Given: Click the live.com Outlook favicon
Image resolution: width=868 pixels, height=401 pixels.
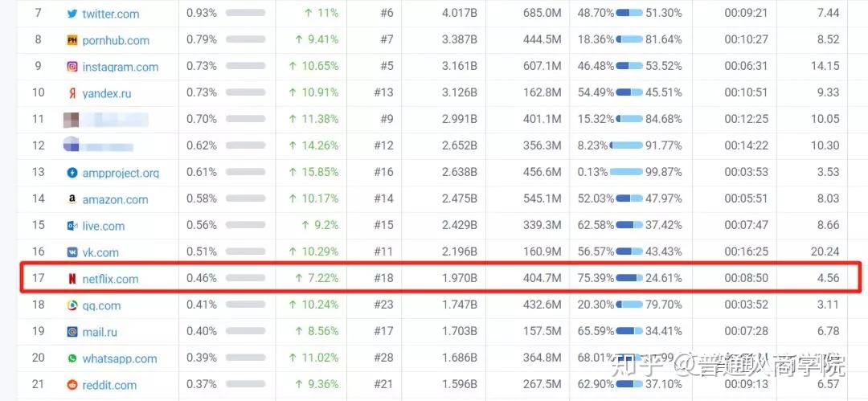Looking at the screenshot, I should point(72,226).
